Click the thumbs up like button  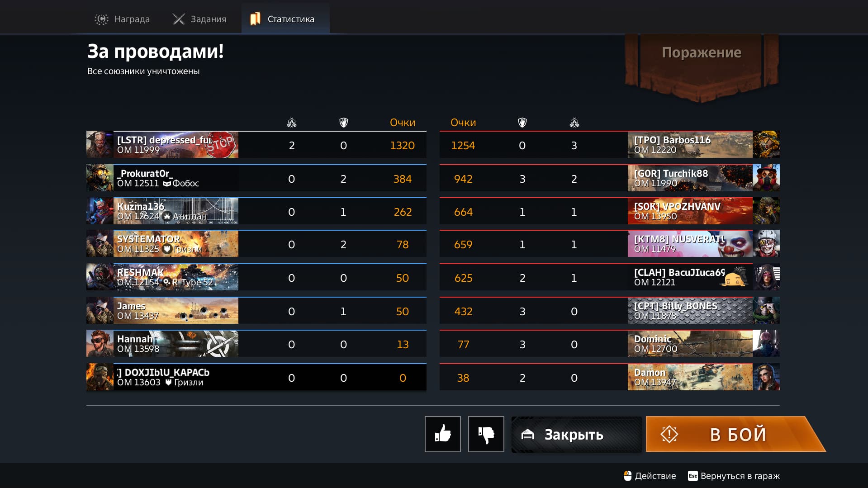click(x=442, y=434)
